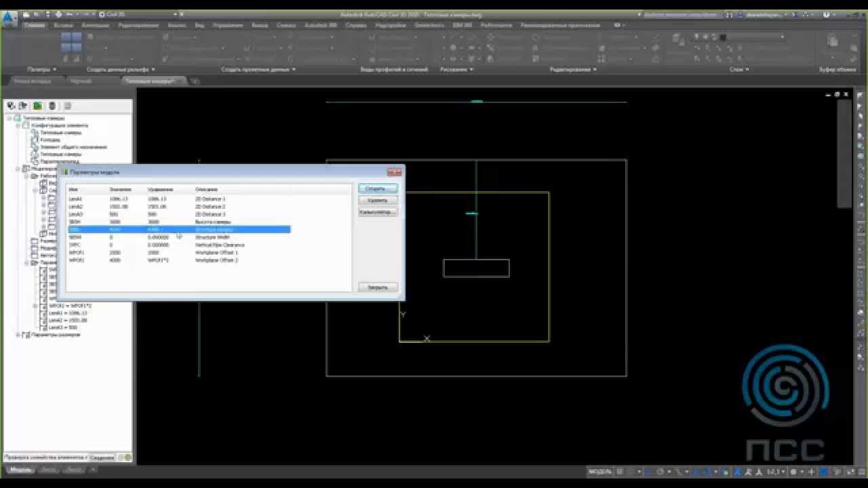Screen dimensions: 868x488
Task: Open the Вставка ribbon tab
Action: (63, 25)
